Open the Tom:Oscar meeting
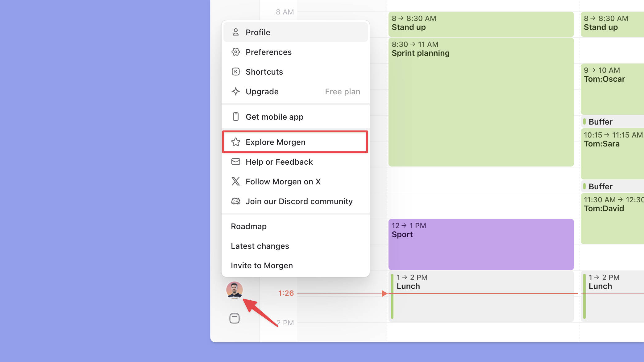Screen dimensions: 644x362 tap(612, 89)
